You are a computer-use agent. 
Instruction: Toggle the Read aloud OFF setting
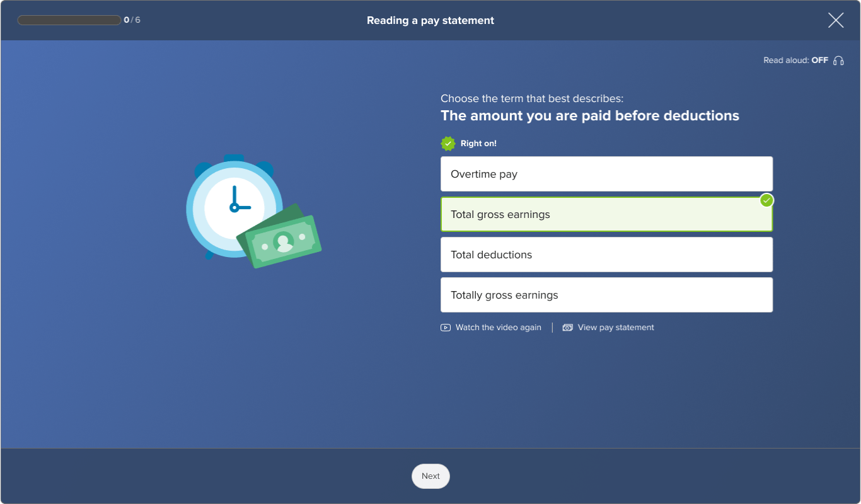795,60
